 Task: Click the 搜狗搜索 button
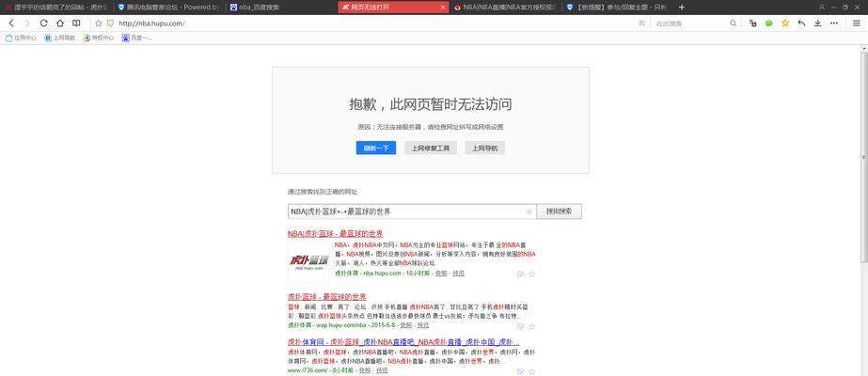(560, 211)
